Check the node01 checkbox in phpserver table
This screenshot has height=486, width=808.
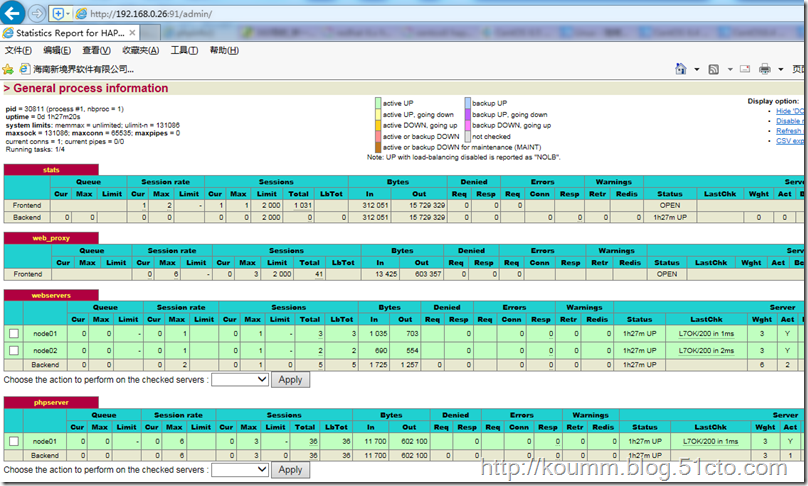[14, 441]
